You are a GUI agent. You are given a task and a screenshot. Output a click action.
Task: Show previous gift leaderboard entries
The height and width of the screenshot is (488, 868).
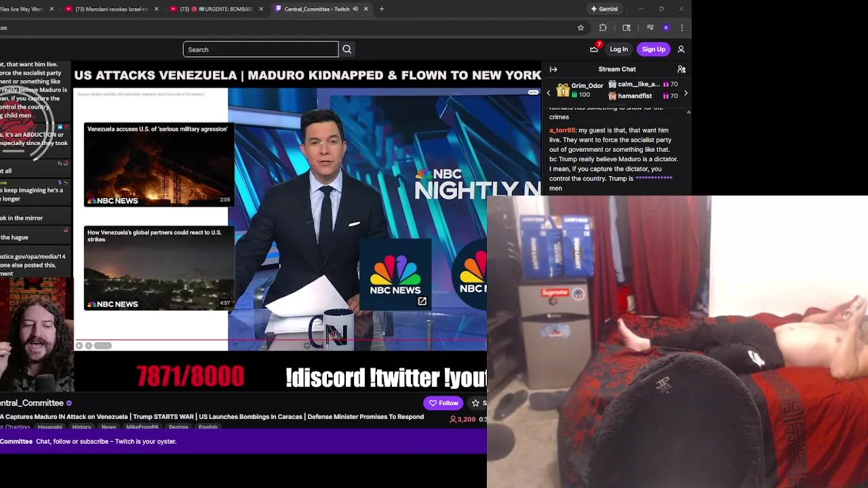[x=549, y=93]
